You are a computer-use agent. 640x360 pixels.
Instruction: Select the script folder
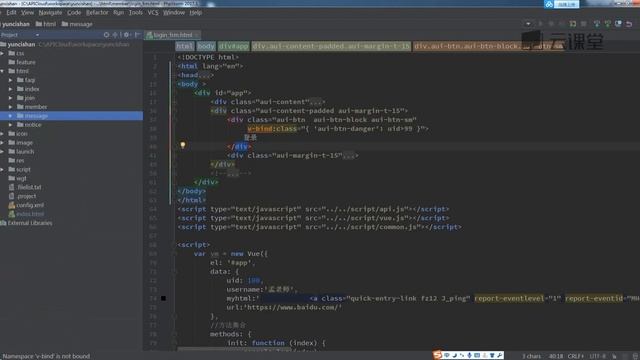pos(20,170)
